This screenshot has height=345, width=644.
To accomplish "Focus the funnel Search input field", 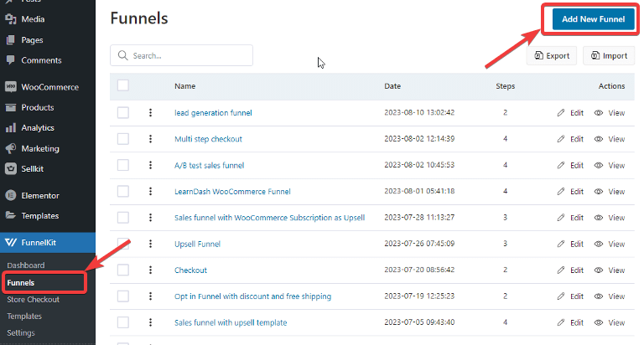I will tap(190, 55).
